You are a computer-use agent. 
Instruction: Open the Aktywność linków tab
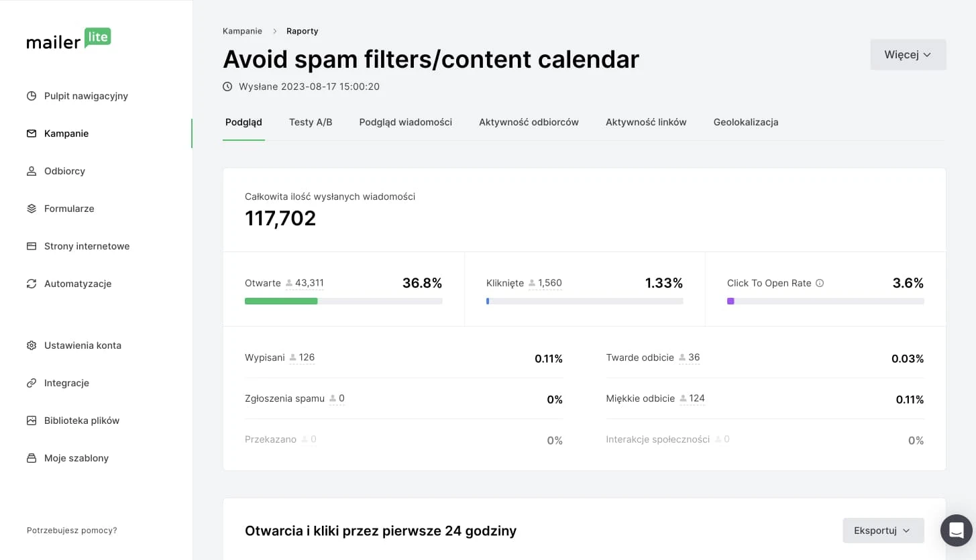tap(646, 122)
